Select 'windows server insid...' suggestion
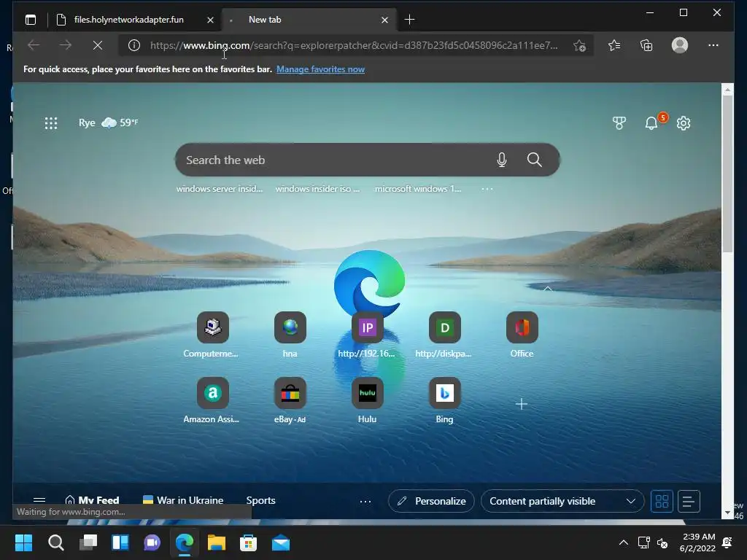Image resolution: width=747 pixels, height=560 pixels. [219, 189]
